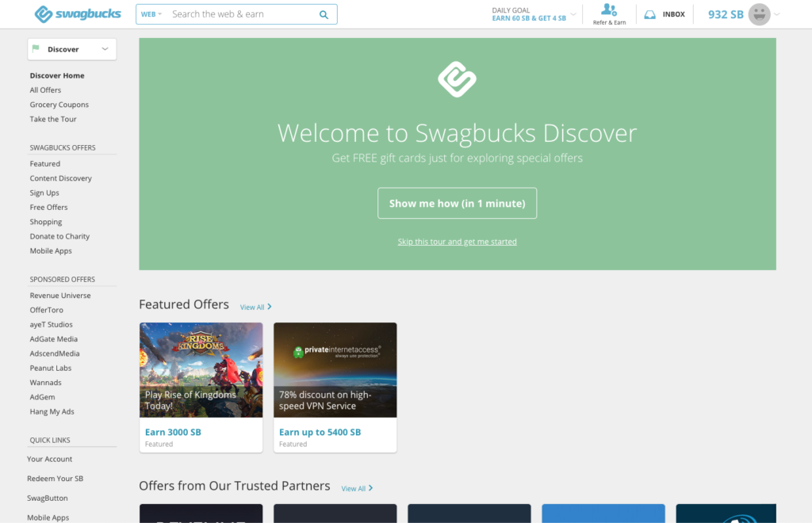Click the green flag Discover icon
Screen dimensions: 812x523
click(36, 48)
